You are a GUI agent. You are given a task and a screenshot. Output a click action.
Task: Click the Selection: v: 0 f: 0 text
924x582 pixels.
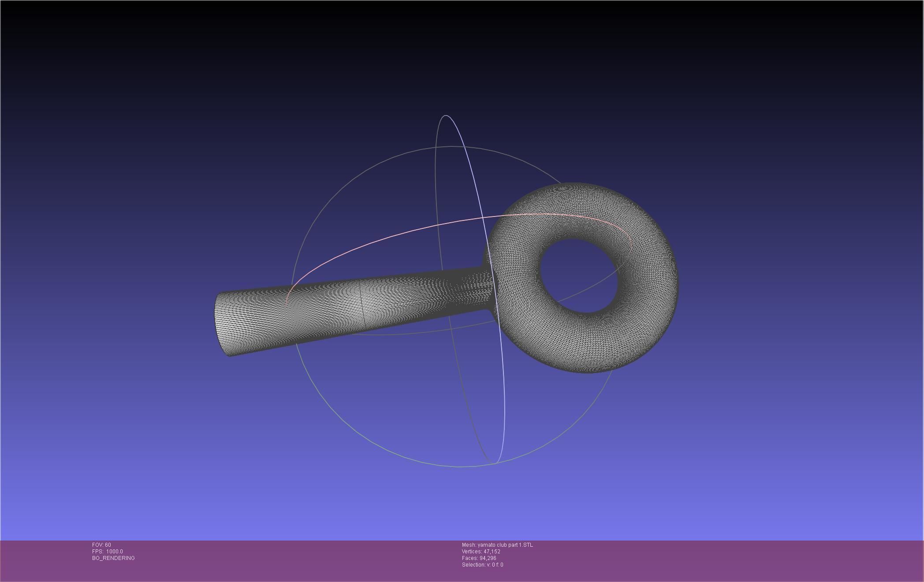[482, 565]
